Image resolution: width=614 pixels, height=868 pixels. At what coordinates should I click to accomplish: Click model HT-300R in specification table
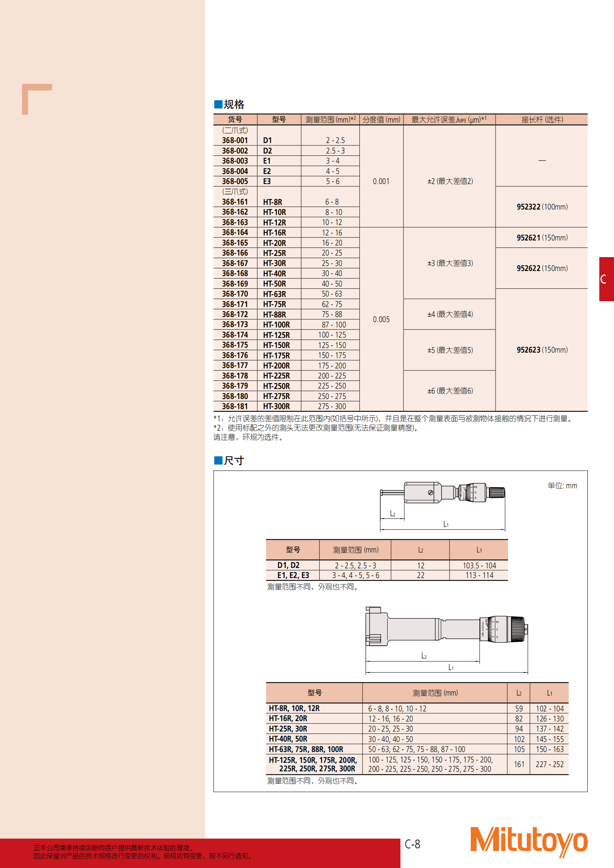277,406
